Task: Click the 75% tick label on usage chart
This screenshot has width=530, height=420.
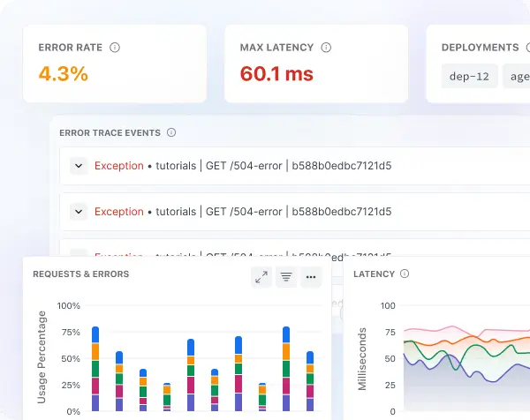Action: coord(71,333)
